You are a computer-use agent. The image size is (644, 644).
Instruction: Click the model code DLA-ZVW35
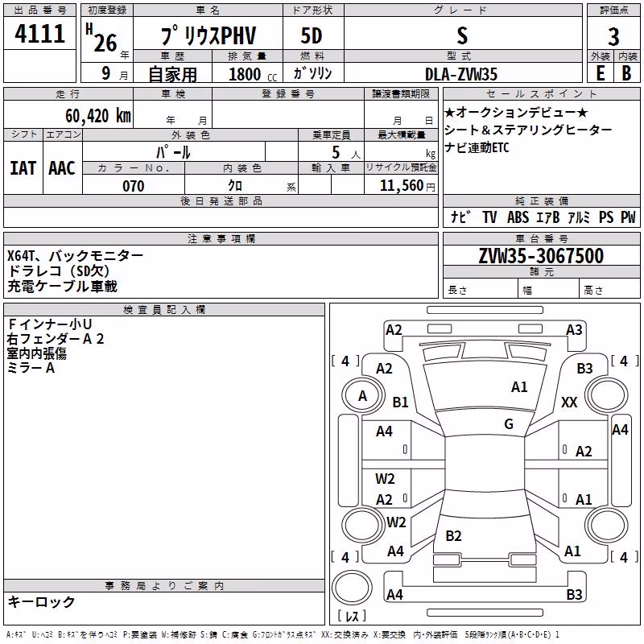pos(461,74)
